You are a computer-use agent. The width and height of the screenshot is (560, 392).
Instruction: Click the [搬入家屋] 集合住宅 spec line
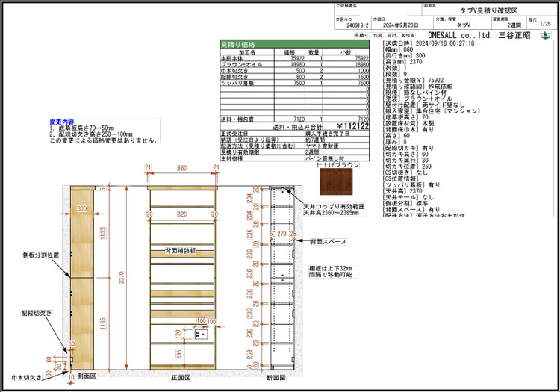pos(431,111)
